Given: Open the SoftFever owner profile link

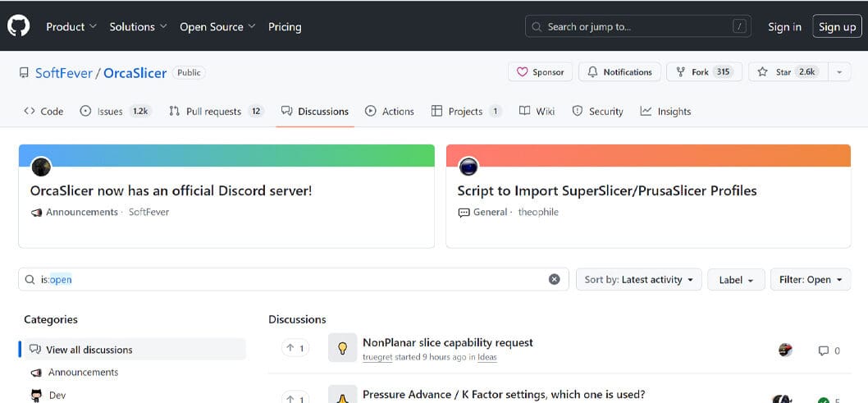Looking at the screenshot, I should point(64,72).
